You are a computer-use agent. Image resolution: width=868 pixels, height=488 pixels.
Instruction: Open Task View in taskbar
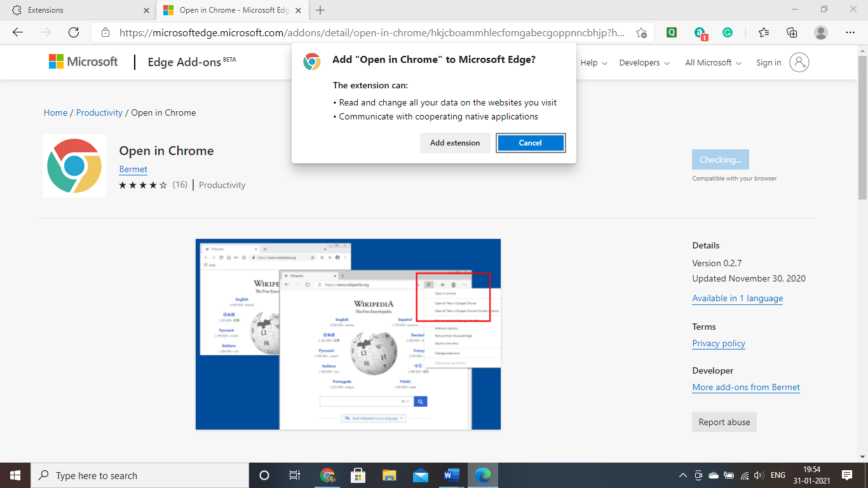click(x=295, y=475)
